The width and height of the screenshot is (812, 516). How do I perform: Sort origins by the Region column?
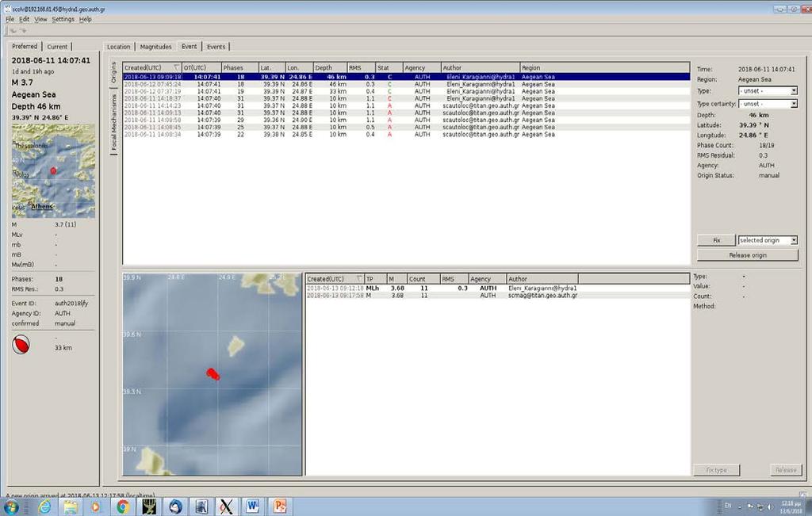pos(605,68)
